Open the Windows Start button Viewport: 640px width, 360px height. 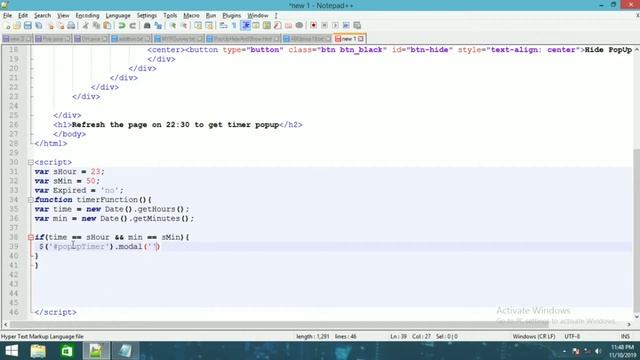(x=11, y=351)
